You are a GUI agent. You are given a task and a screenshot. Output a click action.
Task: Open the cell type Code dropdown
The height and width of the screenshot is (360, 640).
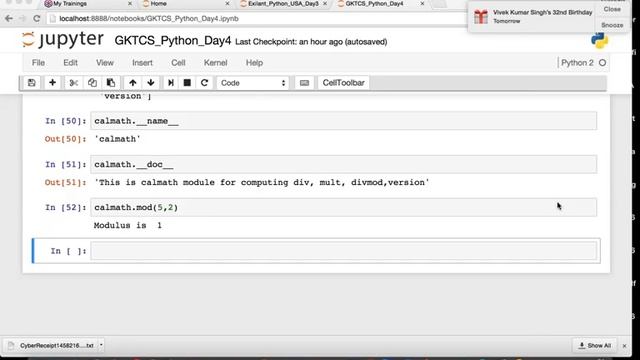[x=253, y=83]
